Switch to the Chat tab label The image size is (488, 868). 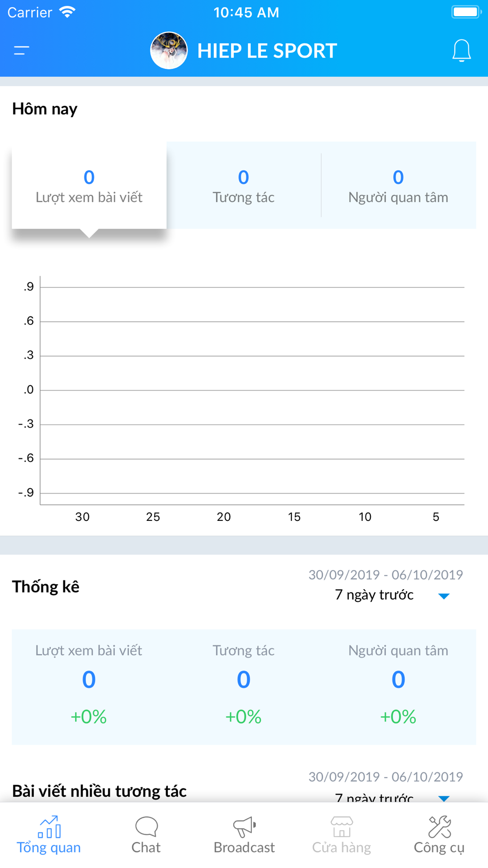tap(146, 847)
